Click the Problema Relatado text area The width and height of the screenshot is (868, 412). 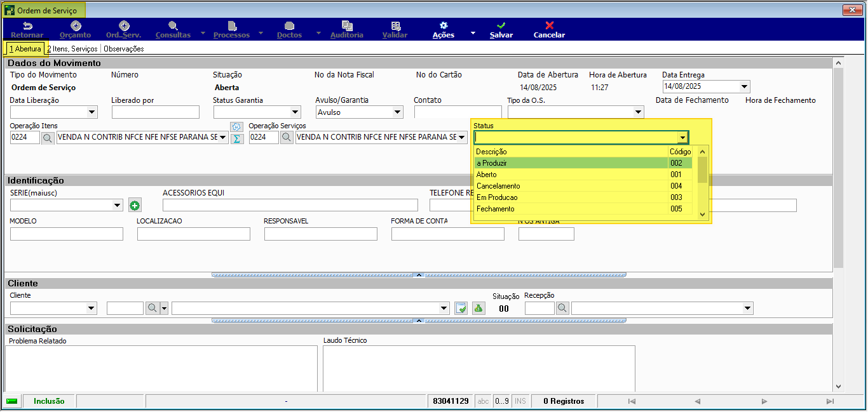pos(161,369)
